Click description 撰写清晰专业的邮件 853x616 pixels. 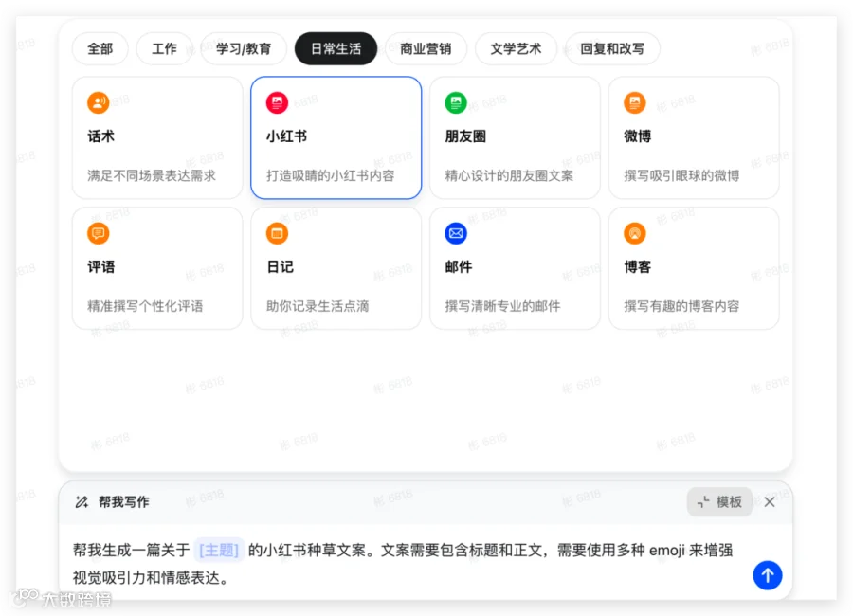click(x=502, y=306)
